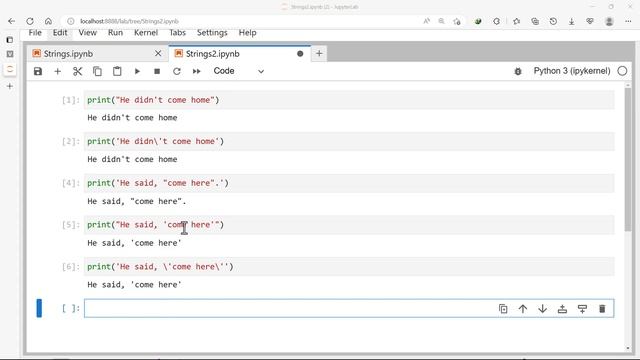The width and height of the screenshot is (640, 360).
Task: Open the Jupyter logo sidebar panel icon
Action: click(10, 69)
